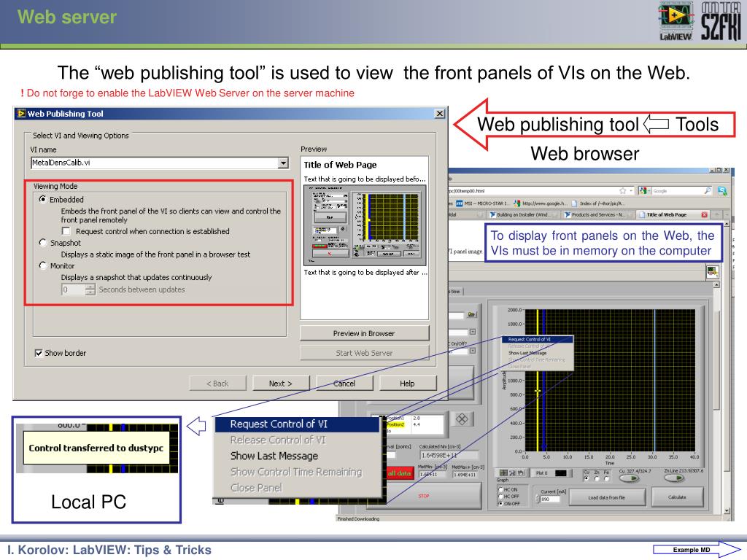Click the Current [mA] stepper arrows
Image resolution: width=747 pixels, height=560 pixels.
[x=538, y=499]
